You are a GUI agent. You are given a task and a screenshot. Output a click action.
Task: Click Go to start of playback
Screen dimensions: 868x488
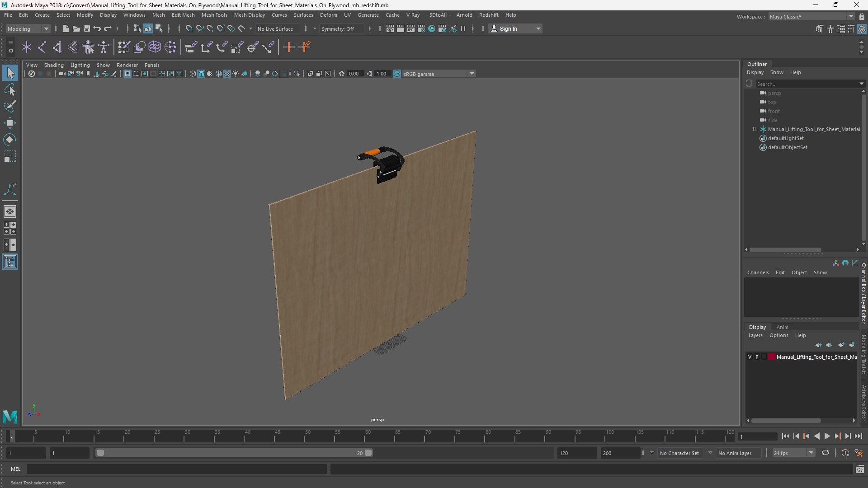tap(785, 436)
